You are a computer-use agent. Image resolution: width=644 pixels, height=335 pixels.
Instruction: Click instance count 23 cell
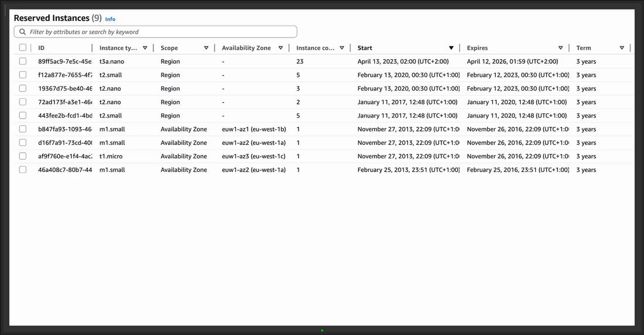pyautogui.click(x=300, y=61)
